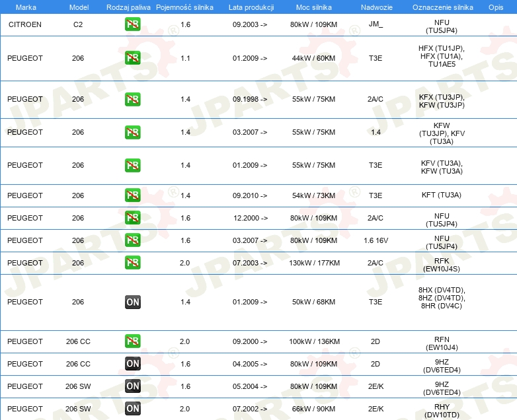Click production date 07.2002 ->
Image resolution: width=517 pixels, height=420 pixels.
pos(250,409)
